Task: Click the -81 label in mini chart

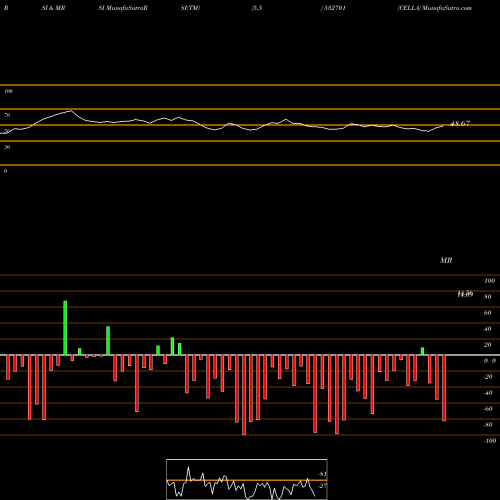Action: pyautogui.click(x=322, y=474)
